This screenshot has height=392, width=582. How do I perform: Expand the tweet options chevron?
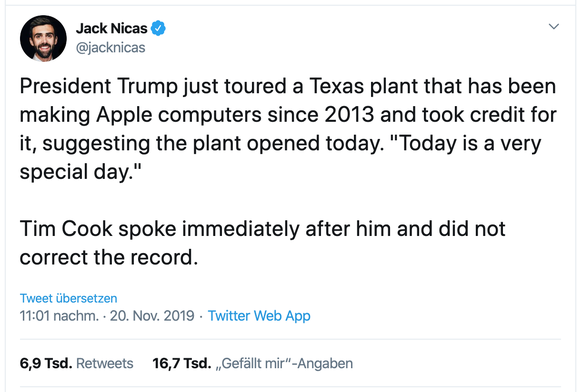click(554, 26)
